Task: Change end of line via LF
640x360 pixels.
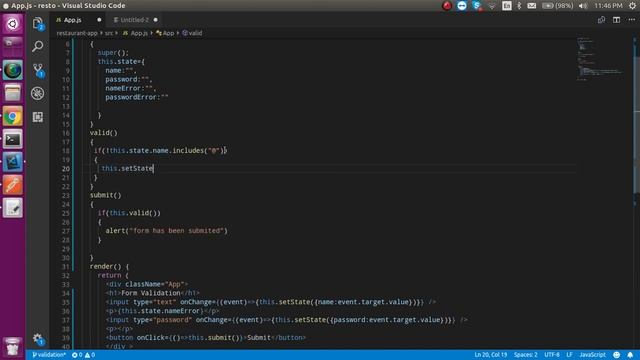Action: coord(569,355)
